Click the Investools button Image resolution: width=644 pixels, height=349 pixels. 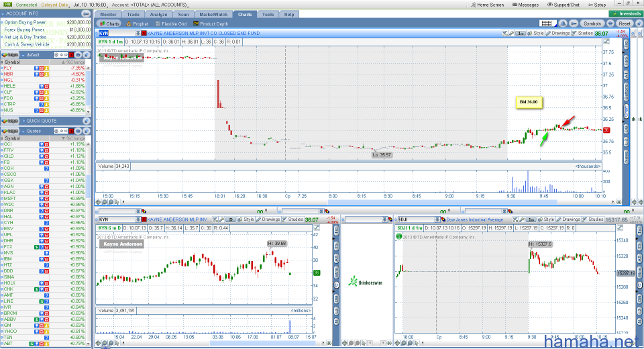[625, 13]
